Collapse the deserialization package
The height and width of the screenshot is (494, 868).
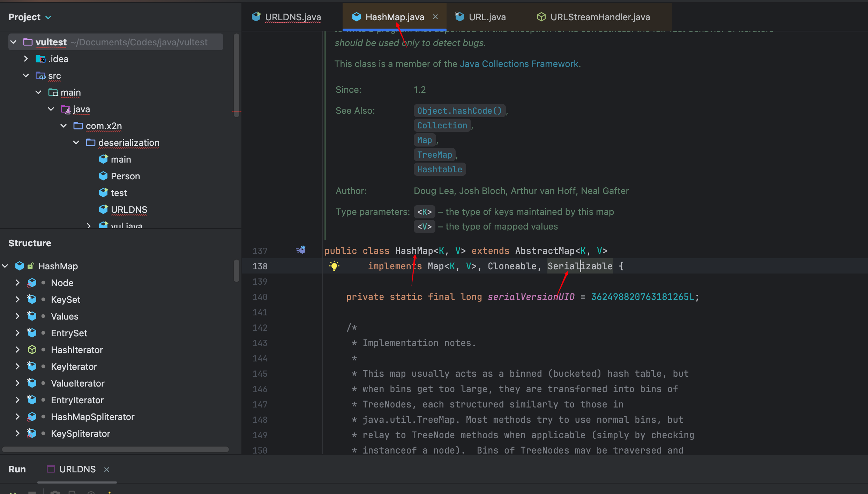76,142
